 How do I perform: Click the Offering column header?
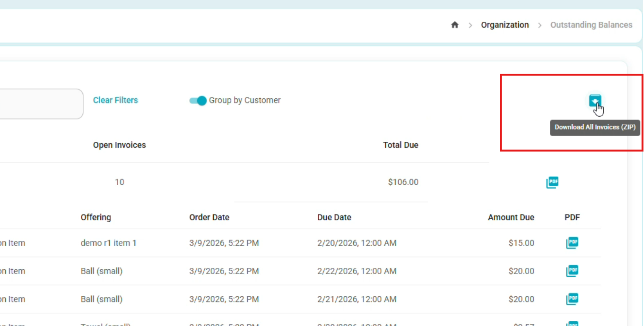(x=96, y=217)
